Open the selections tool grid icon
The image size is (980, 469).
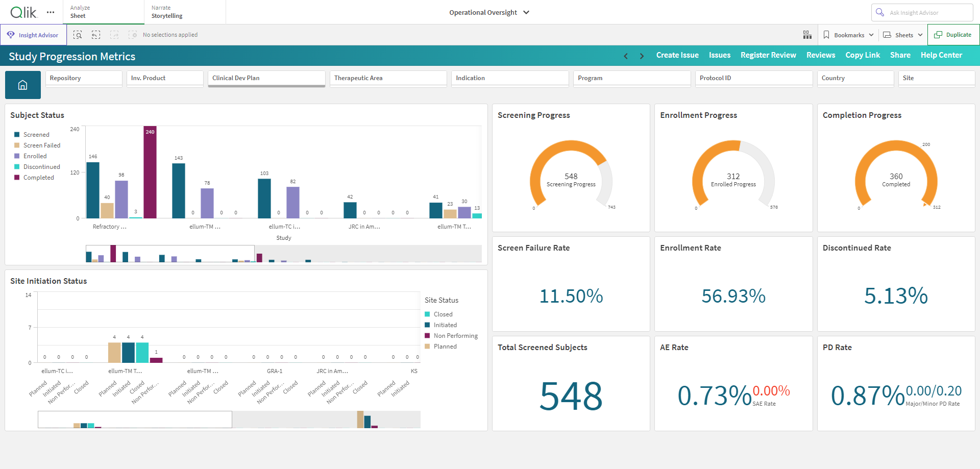pyautogui.click(x=807, y=35)
